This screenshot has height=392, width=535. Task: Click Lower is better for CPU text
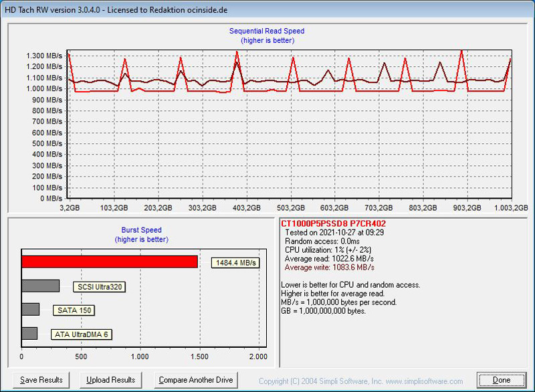point(350,285)
